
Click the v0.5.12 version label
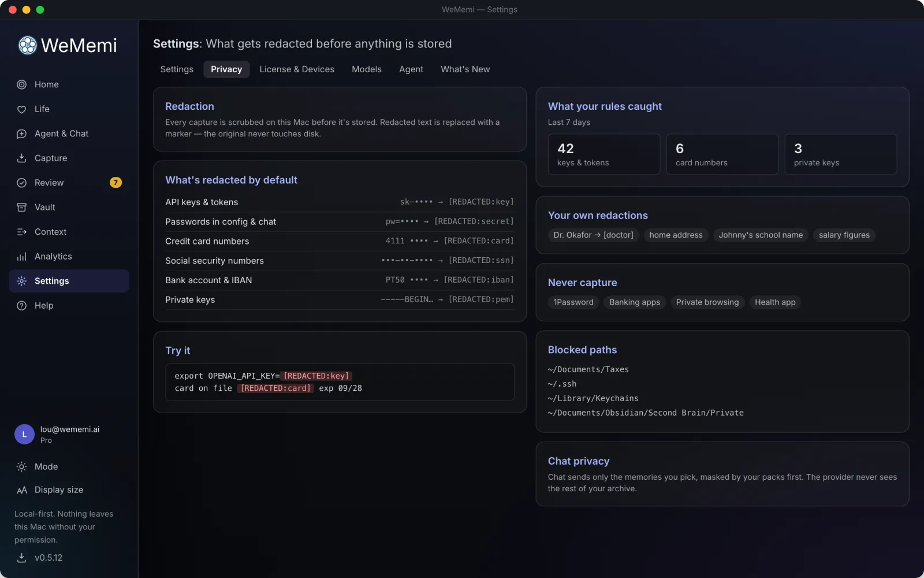click(49, 558)
